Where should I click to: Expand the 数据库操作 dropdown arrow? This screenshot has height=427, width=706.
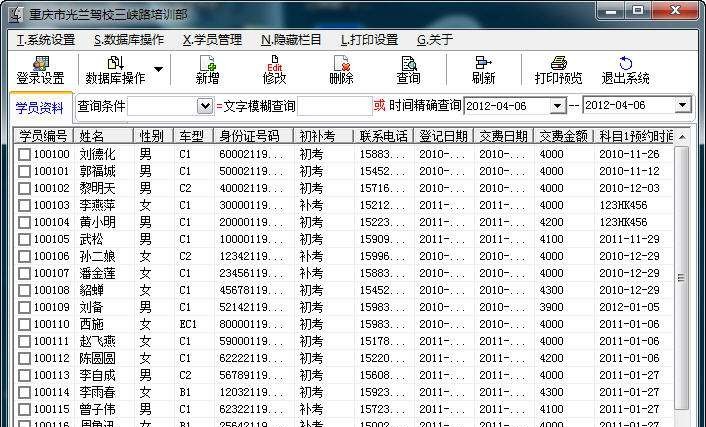(x=158, y=69)
